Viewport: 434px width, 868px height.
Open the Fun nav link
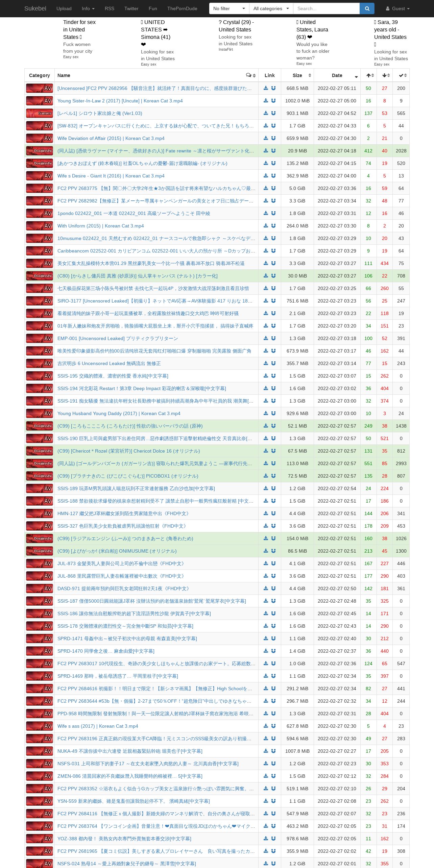click(x=153, y=8)
